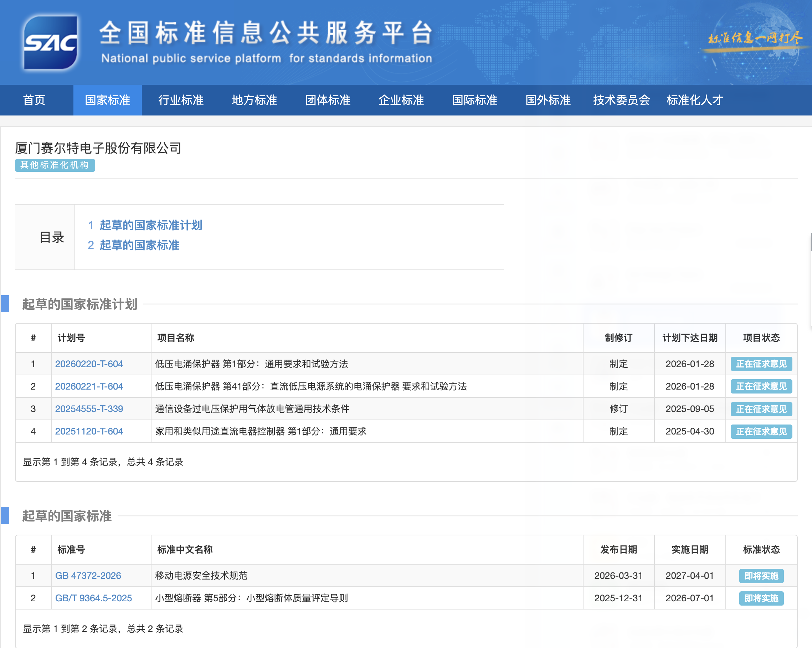812x648 pixels.
Task: Open the 团体标准 navigation item
Action: 328,100
